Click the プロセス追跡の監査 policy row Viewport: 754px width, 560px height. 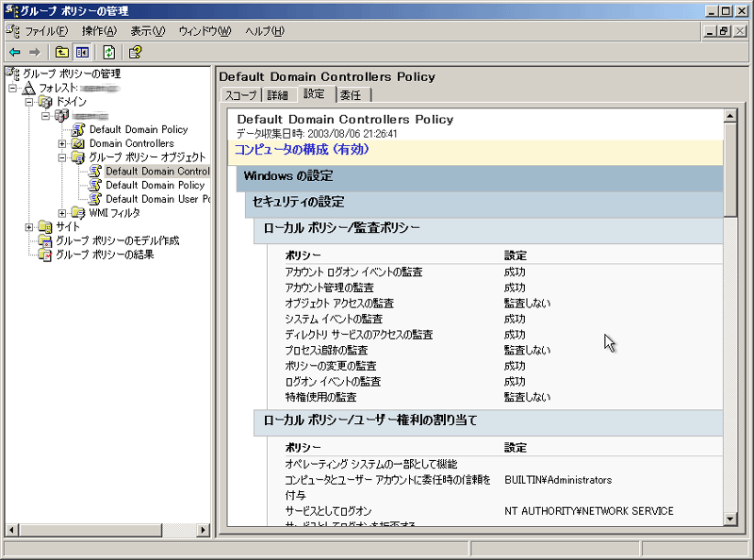pos(503,351)
